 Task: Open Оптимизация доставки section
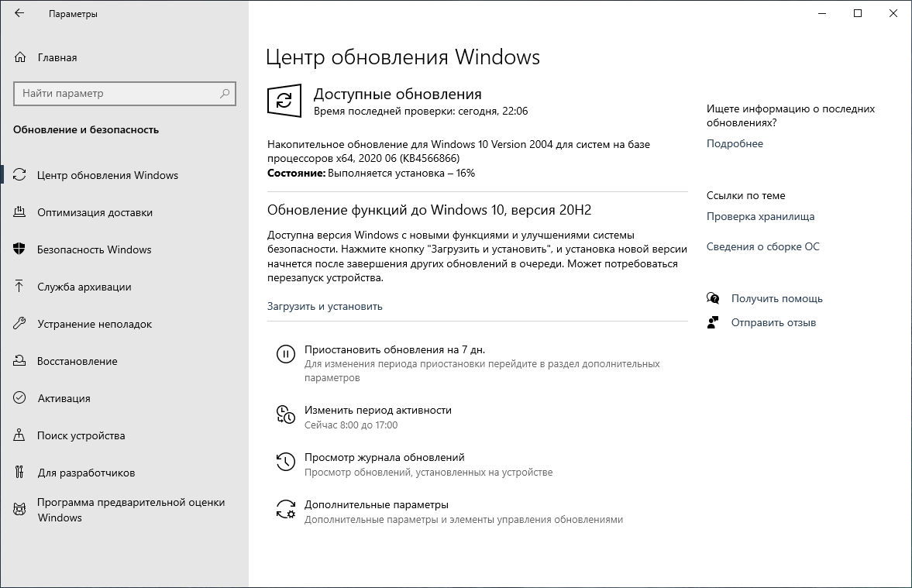coord(95,212)
